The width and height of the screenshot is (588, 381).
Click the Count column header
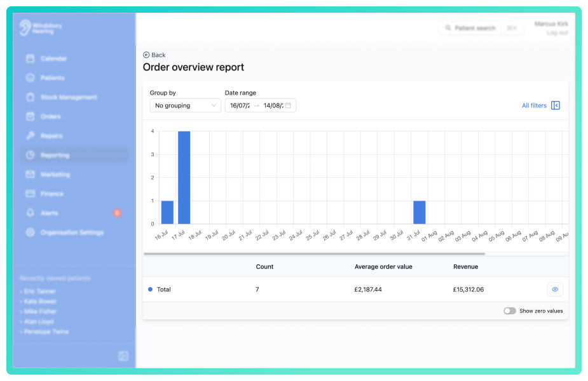(264, 267)
